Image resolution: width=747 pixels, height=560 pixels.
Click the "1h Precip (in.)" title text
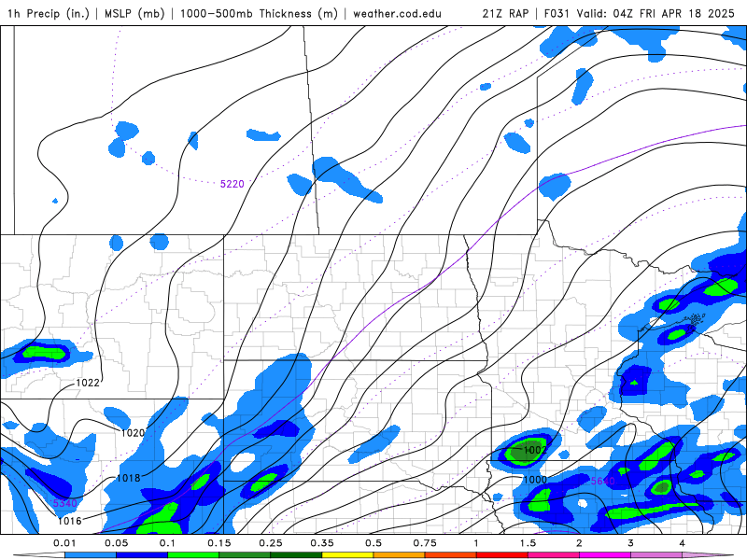pos(49,13)
